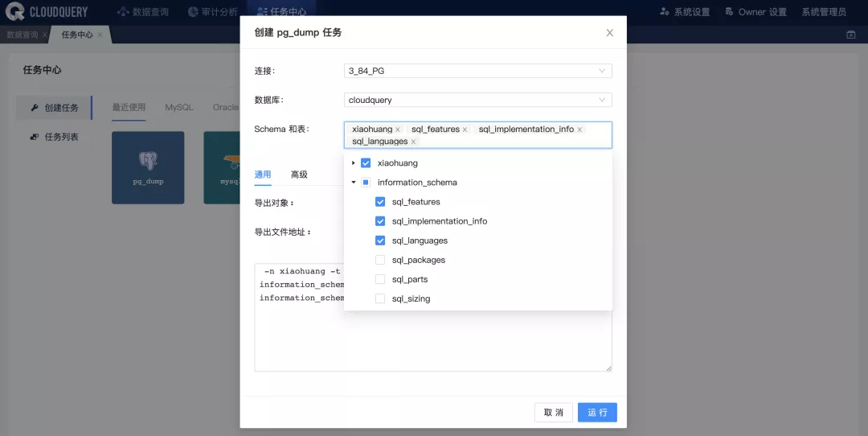Image resolution: width=868 pixels, height=436 pixels.
Task: Close the 数据查询 page tab
Action: click(45, 35)
